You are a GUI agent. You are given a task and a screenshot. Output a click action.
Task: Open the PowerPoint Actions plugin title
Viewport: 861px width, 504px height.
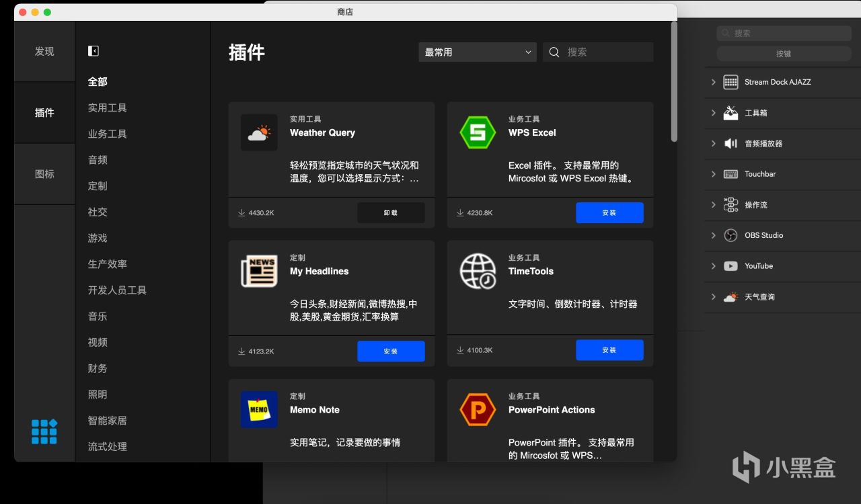point(552,409)
